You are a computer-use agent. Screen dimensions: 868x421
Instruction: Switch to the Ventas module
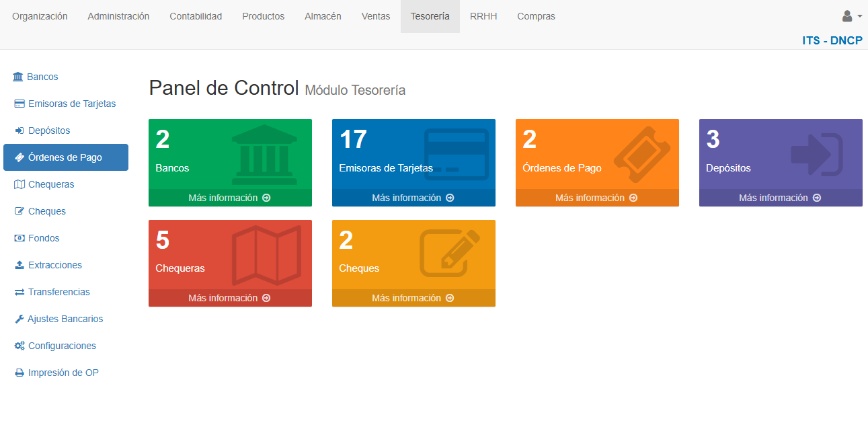click(x=375, y=16)
